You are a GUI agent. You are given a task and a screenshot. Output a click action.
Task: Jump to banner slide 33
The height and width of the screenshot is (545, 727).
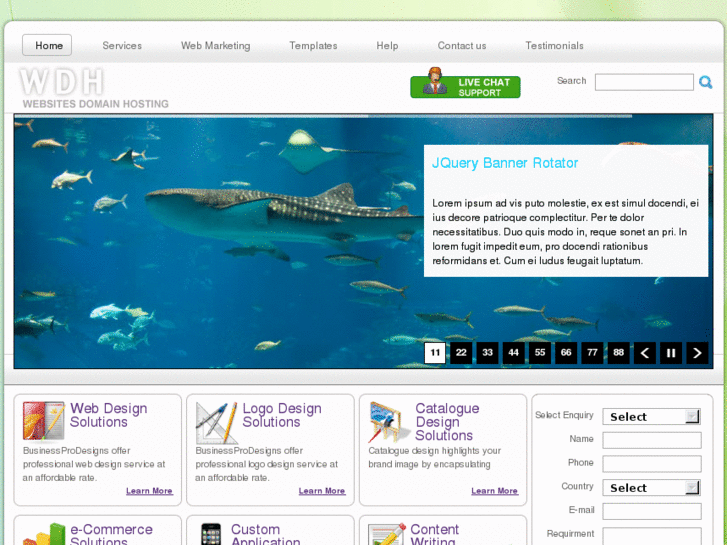[487, 353]
